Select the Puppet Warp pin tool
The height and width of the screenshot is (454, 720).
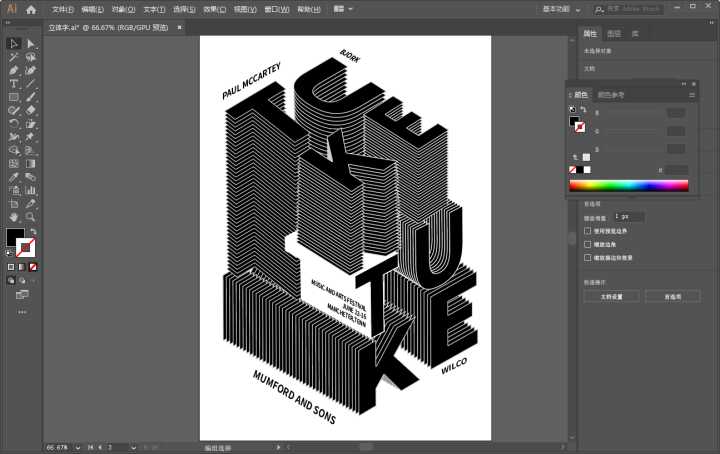(x=31, y=137)
